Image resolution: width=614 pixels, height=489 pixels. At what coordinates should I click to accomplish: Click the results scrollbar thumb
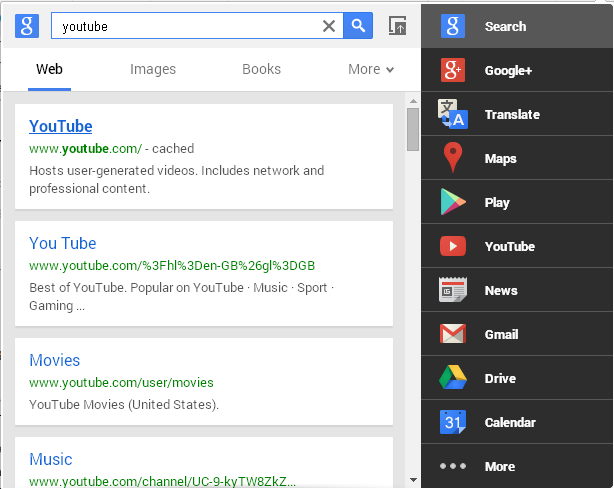pos(413,130)
